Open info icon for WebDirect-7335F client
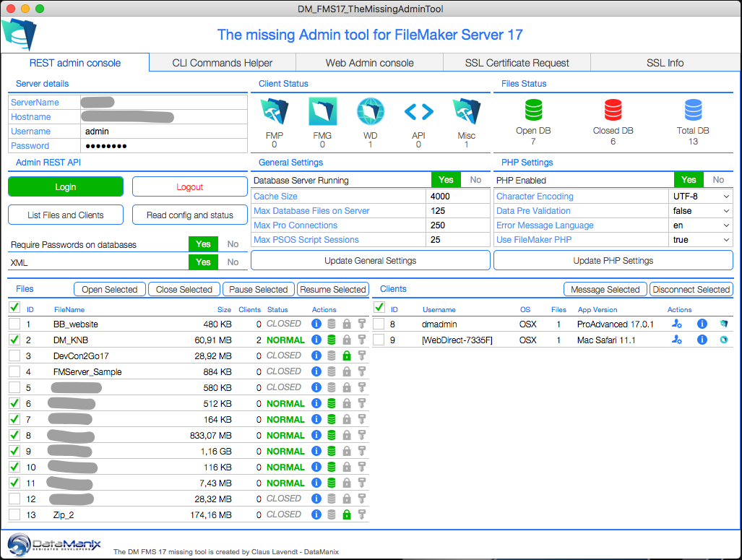 [x=702, y=340]
